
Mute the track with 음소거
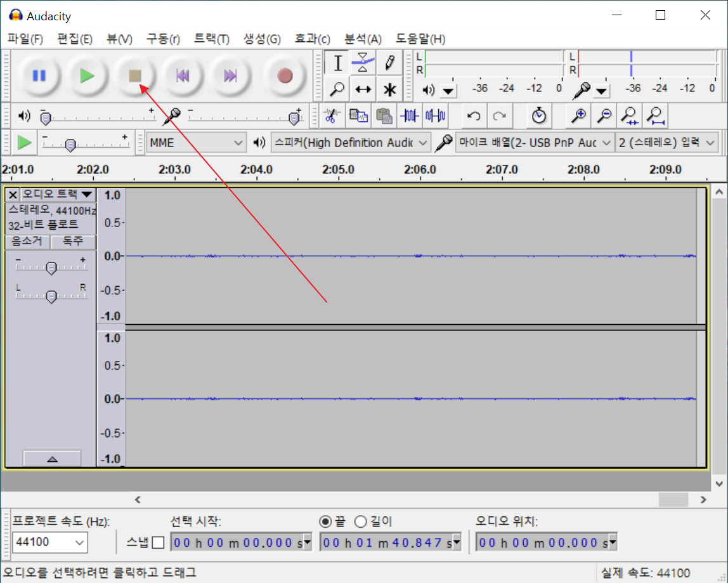[x=27, y=241]
